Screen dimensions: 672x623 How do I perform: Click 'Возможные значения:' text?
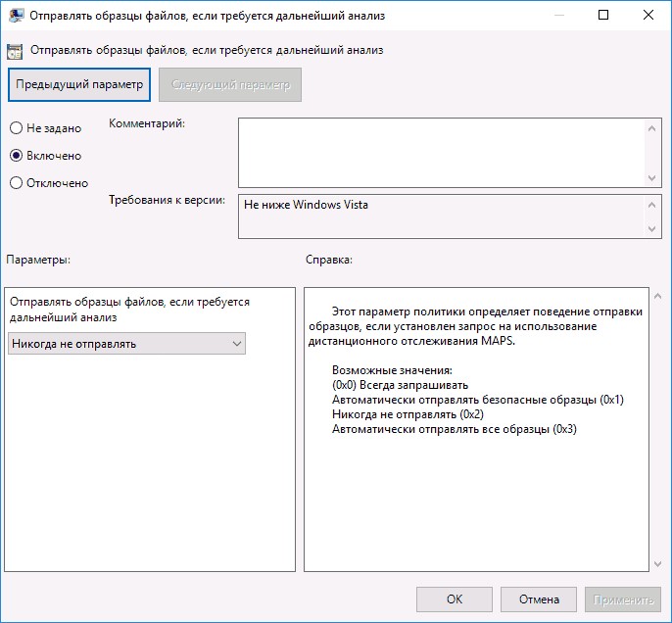(392, 370)
